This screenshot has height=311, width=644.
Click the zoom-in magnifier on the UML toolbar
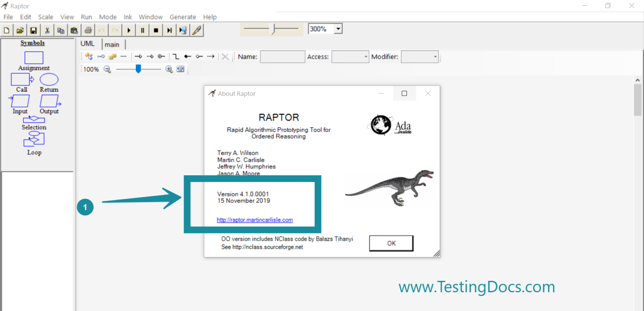[x=169, y=69]
